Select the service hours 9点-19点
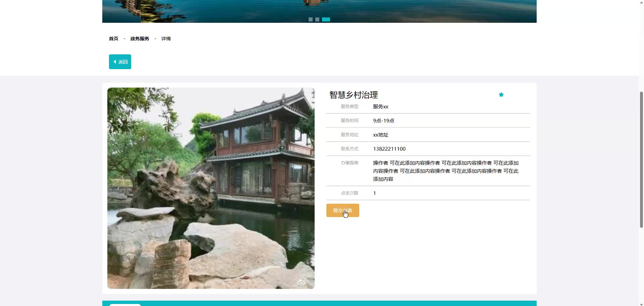Image resolution: width=644 pixels, height=306 pixels. pyautogui.click(x=384, y=121)
